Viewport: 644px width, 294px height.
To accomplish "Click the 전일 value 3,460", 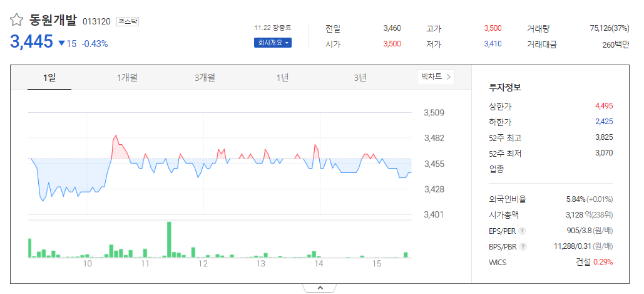I will (392, 28).
